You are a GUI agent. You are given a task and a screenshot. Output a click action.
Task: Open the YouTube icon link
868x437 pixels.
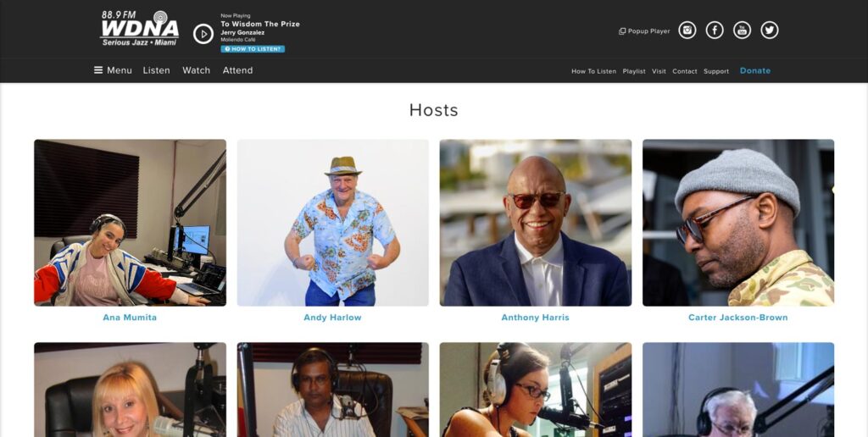pyautogui.click(x=742, y=30)
